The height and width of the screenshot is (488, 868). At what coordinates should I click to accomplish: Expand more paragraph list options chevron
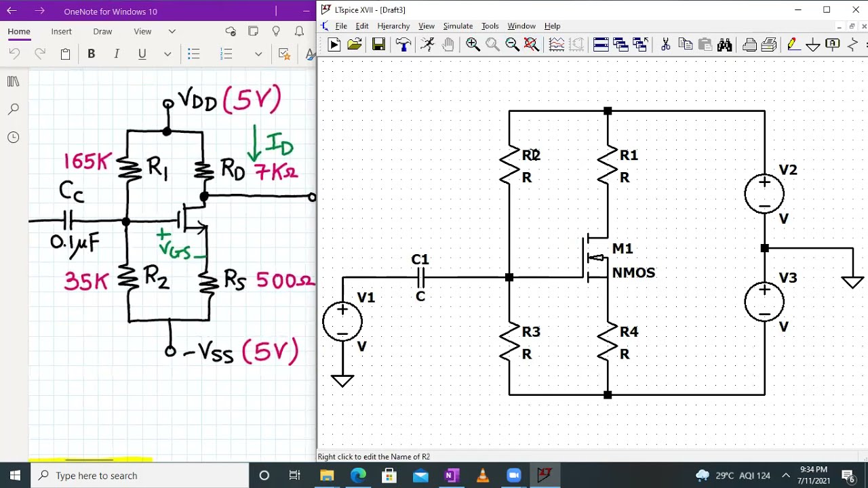tap(258, 54)
